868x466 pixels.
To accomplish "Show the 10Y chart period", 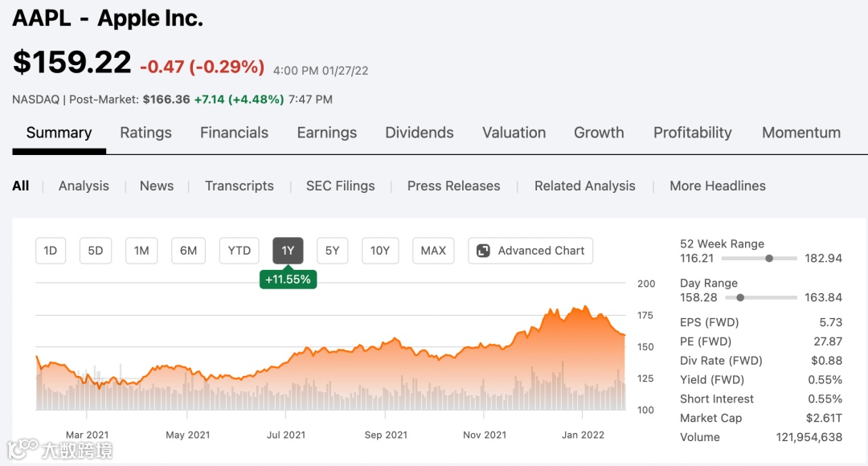I will point(380,251).
